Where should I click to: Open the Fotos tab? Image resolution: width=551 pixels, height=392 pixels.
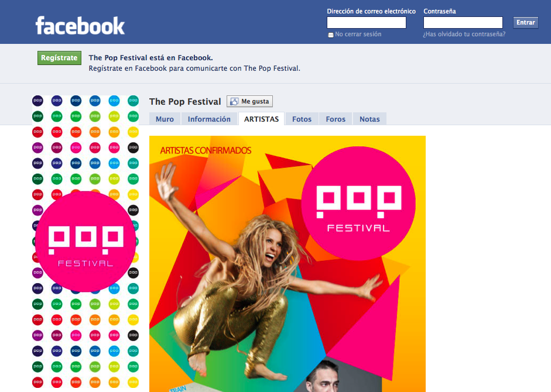click(302, 119)
